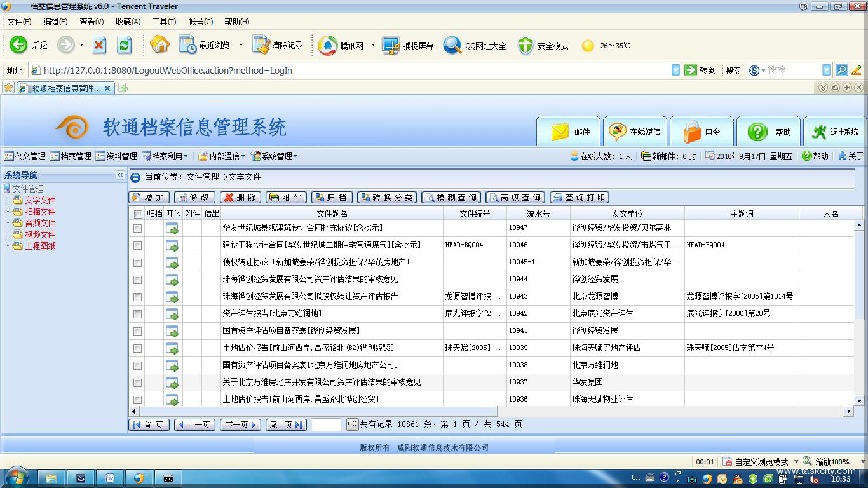Click the Windows Start orb
Screen dimensions: 868x488
16,478
